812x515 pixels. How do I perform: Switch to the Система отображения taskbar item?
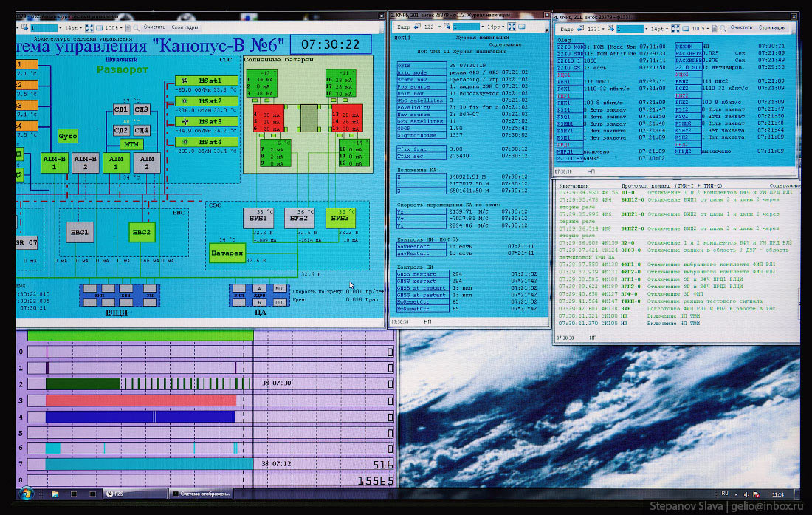click(202, 493)
